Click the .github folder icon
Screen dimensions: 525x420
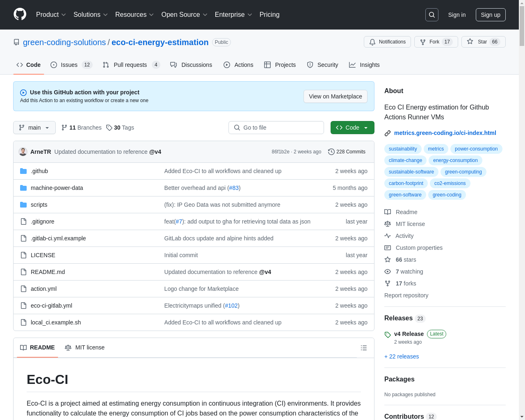[x=23, y=171]
